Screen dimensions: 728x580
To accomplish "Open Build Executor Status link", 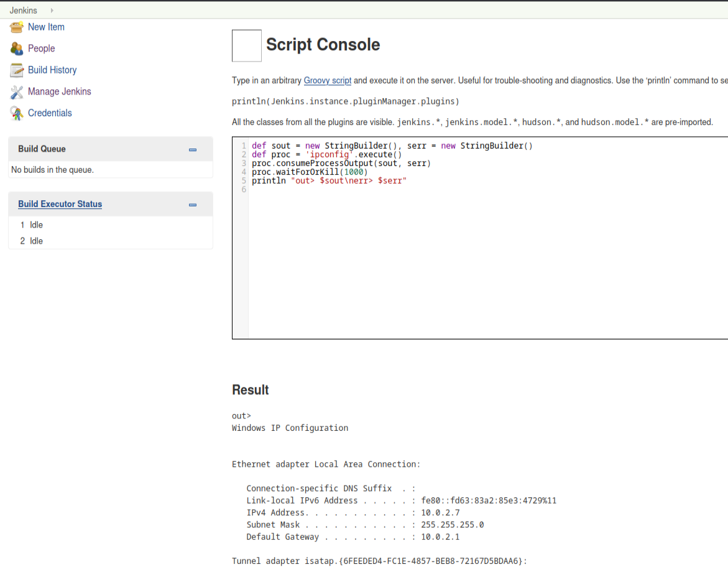I will [60, 204].
